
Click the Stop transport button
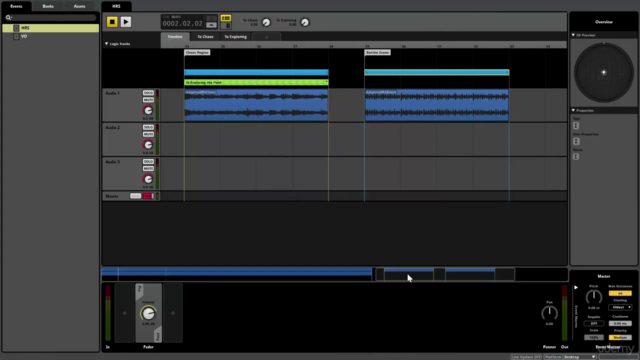click(112, 22)
